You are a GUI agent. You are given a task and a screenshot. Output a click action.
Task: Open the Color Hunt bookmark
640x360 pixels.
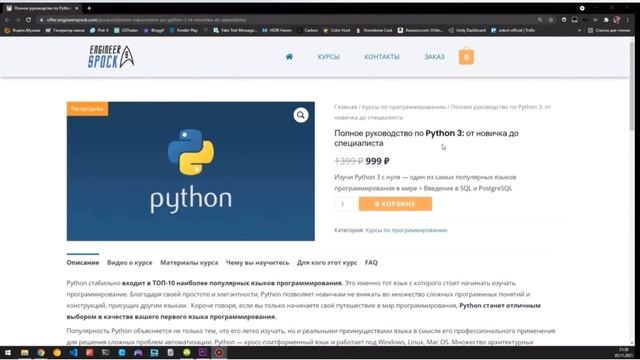[x=337, y=30]
